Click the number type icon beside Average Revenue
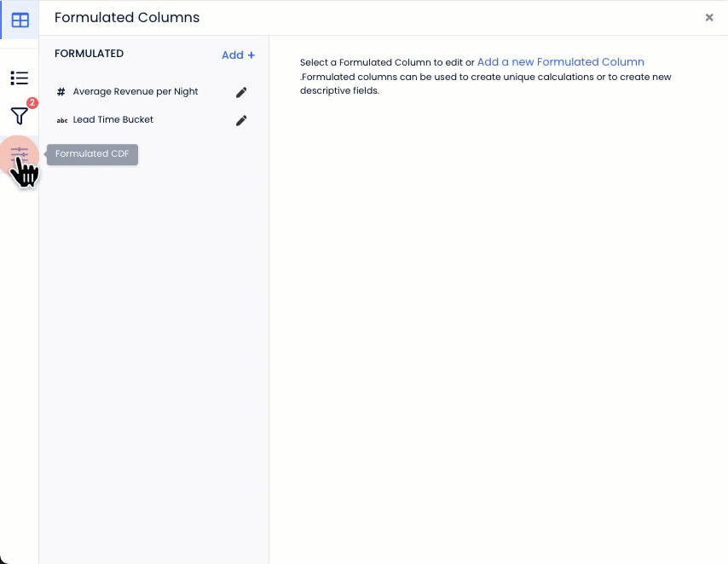This screenshot has width=728, height=564. 61,92
